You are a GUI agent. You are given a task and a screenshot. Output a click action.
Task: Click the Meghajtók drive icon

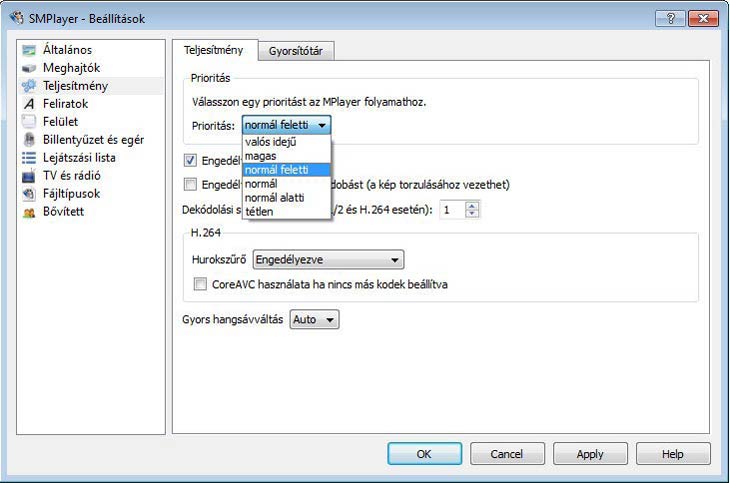29,68
